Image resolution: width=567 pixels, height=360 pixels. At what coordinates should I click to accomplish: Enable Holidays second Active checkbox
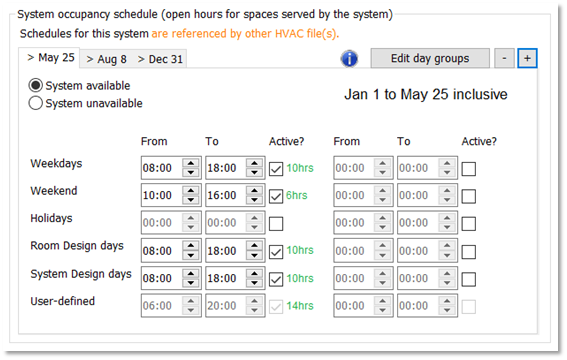469,224
